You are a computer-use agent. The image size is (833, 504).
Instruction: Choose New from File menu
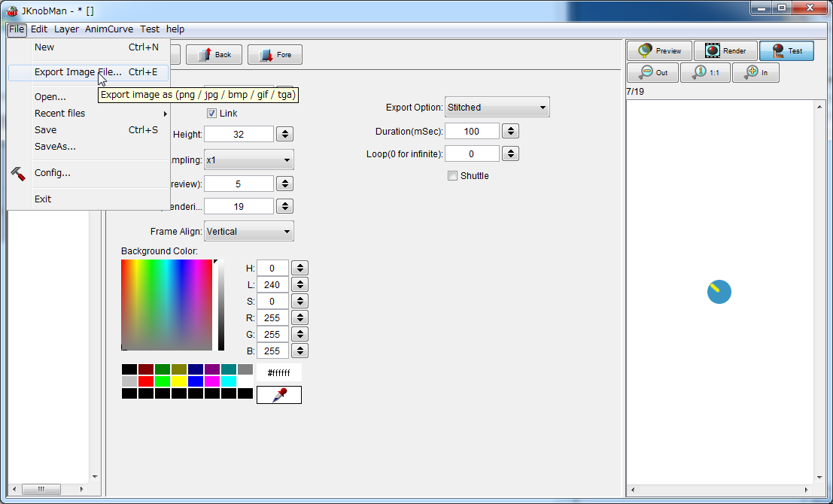click(x=88, y=47)
